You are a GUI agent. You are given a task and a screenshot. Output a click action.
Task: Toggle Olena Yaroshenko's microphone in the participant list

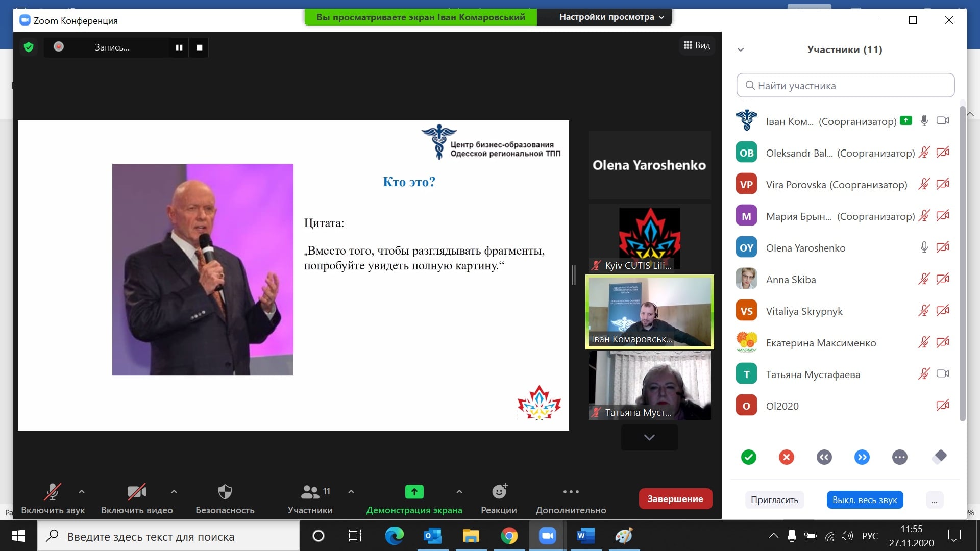click(924, 248)
